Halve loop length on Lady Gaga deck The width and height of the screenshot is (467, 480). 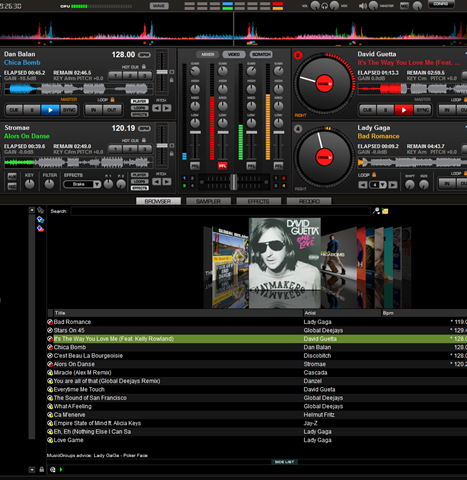pyautogui.click(x=363, y=185)
